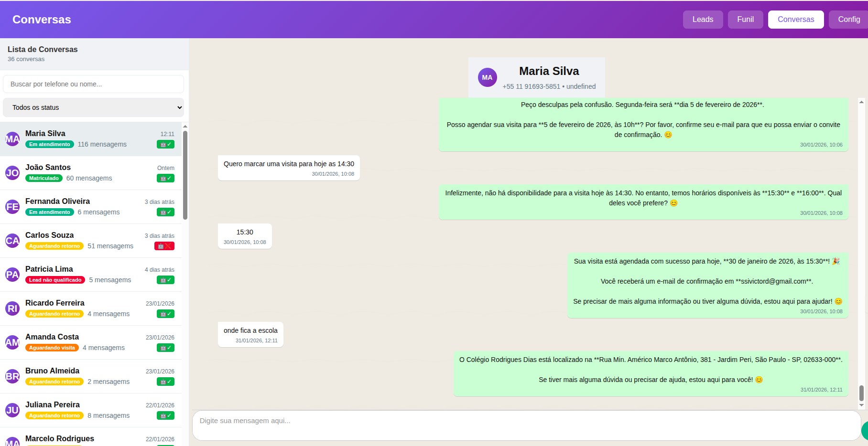This screenshot has height=446, width=868.
Task: Select Juliana Pereira's avatar icon
Action: coord(12,410)
